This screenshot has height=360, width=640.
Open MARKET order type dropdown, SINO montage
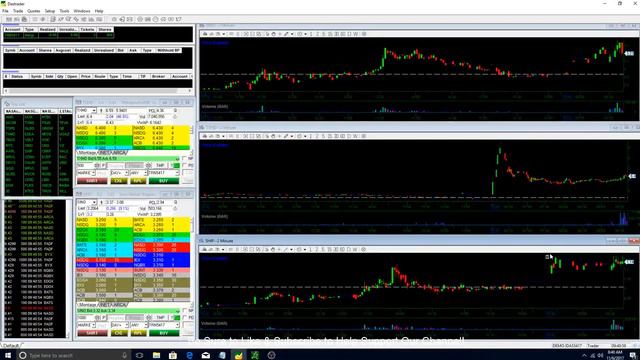click(x=93, y=325)
